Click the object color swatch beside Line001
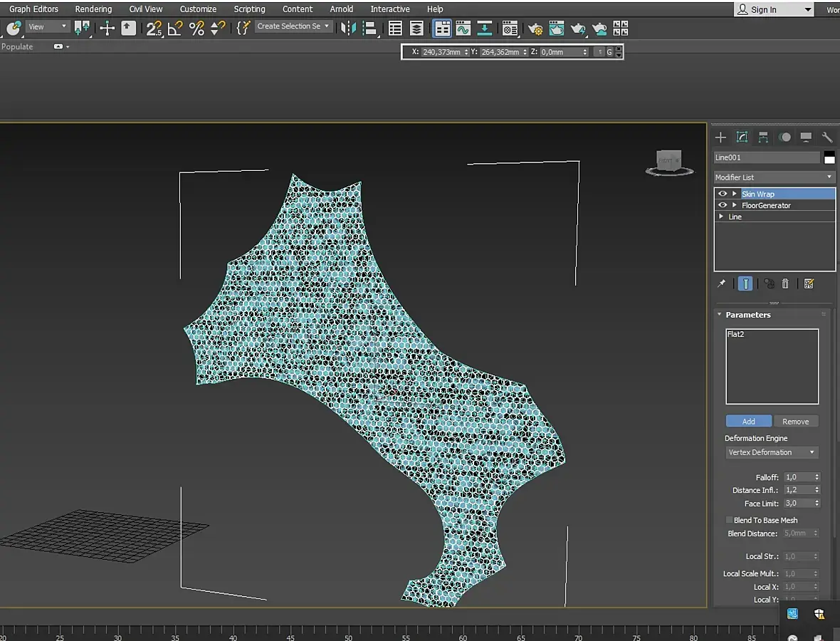 [829, 157]
